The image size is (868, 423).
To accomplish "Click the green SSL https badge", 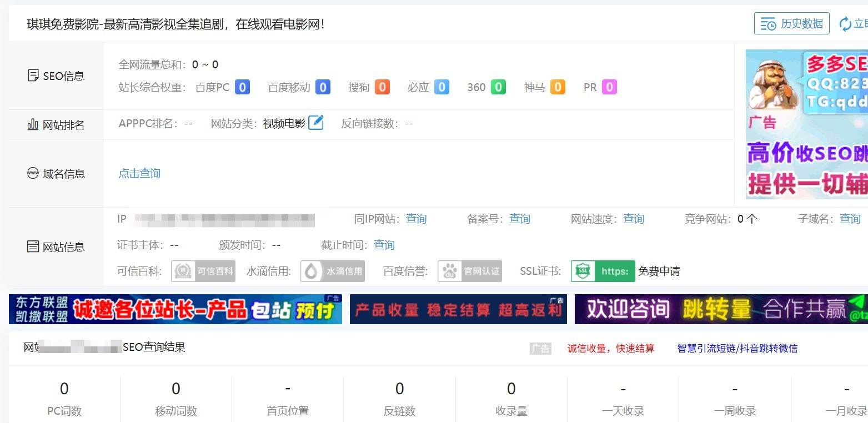I will tap(603, 271).
